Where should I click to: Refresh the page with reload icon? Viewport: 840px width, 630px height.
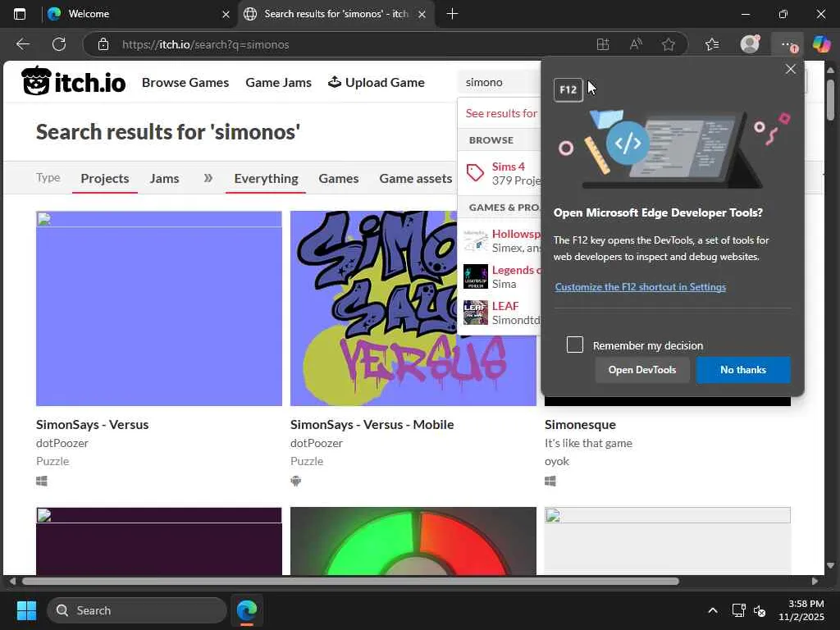59,44
